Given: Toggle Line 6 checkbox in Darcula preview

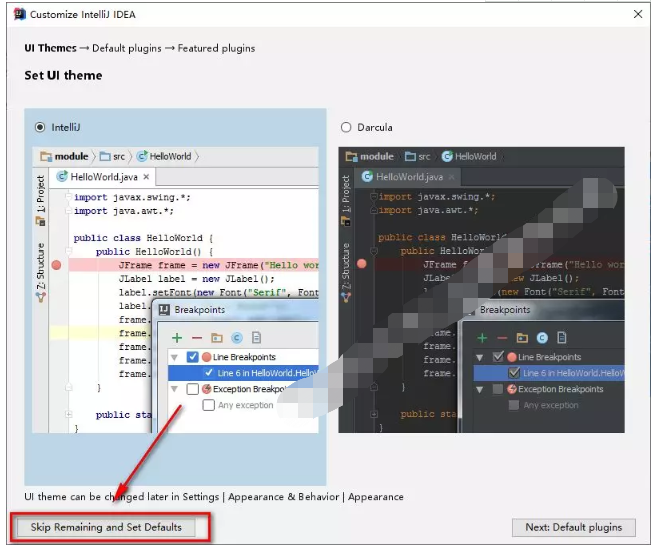Looking at the screenshot, I should click(x=514, y=372).
